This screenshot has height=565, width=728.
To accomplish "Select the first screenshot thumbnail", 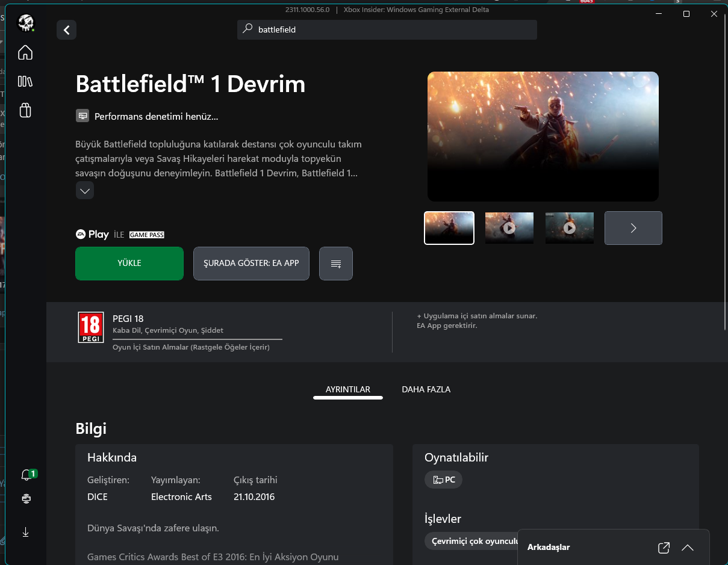I will tap(449, 228).
